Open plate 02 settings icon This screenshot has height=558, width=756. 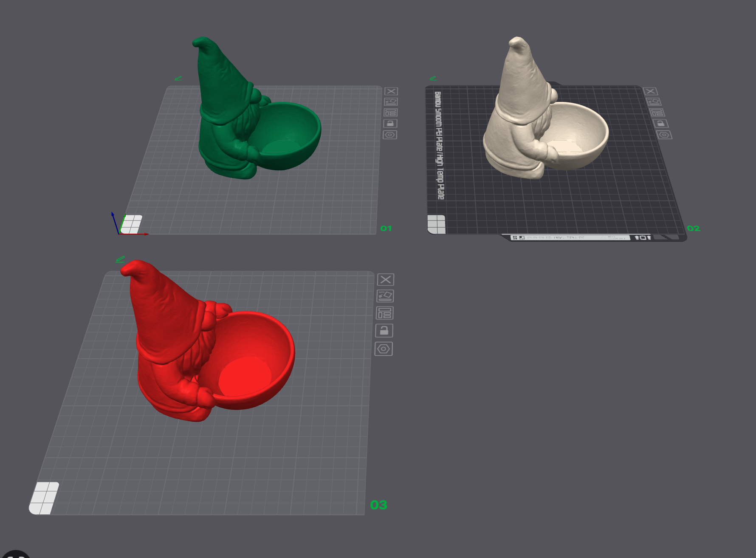point(664,135)
